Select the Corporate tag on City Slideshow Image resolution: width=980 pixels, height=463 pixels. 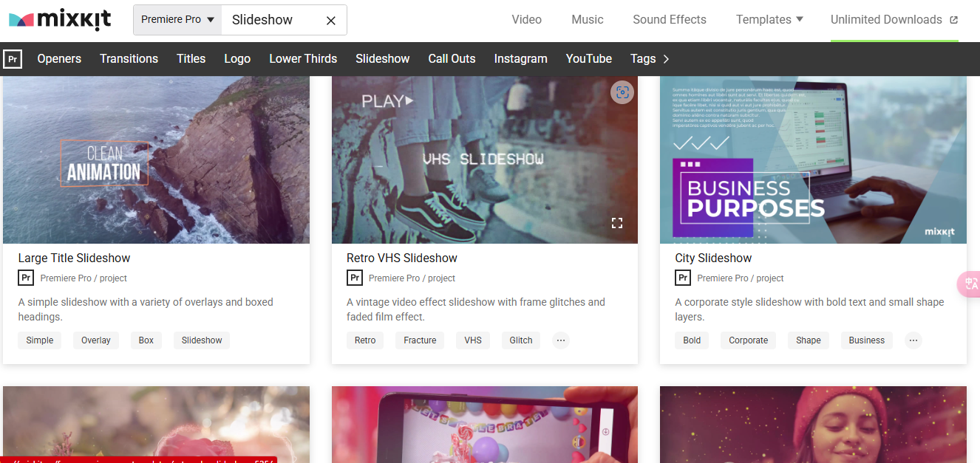click(747, 340)
